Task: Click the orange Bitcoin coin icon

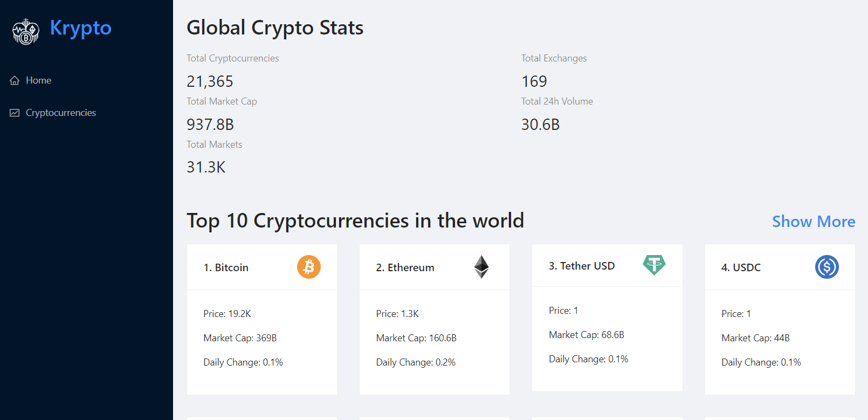Action: click(x=309, y=267)
